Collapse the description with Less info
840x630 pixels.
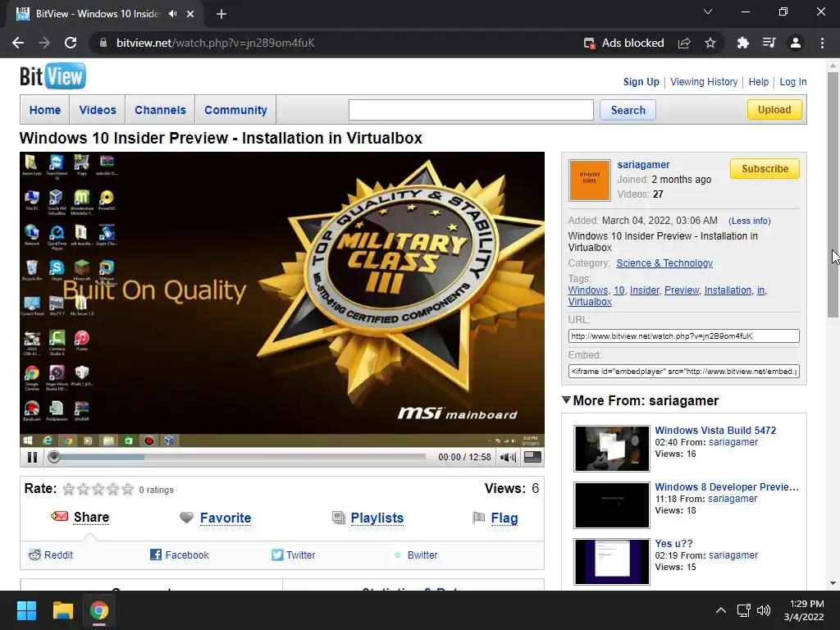[x=750, y=221]
